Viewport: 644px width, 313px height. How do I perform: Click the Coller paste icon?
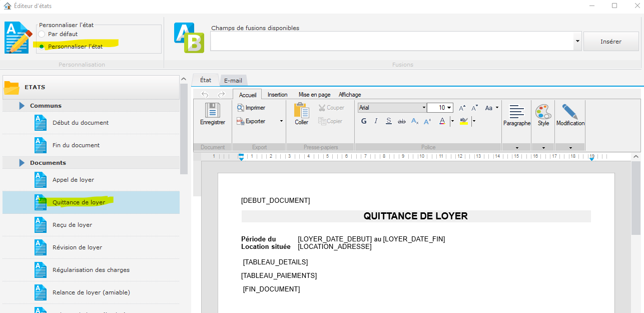[301, 111]
